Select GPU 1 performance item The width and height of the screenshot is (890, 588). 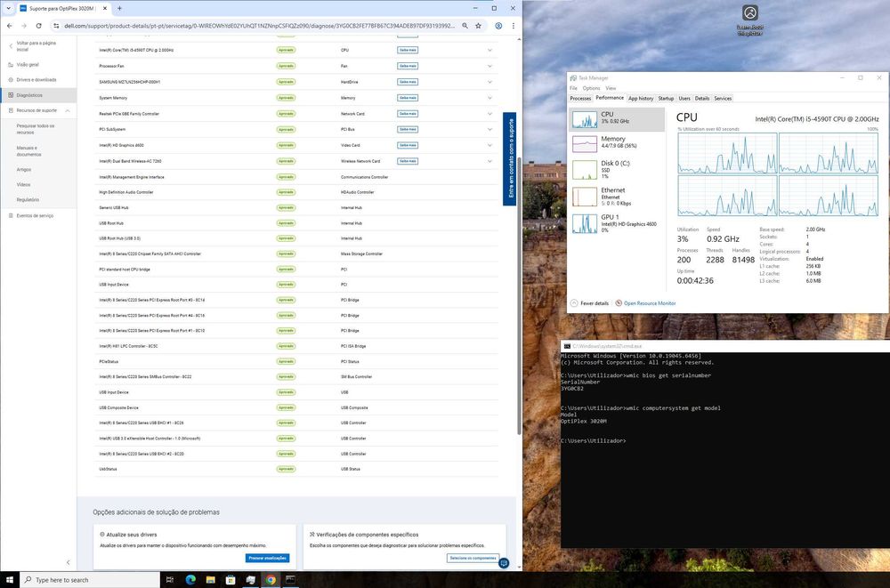tap(617, 223)
